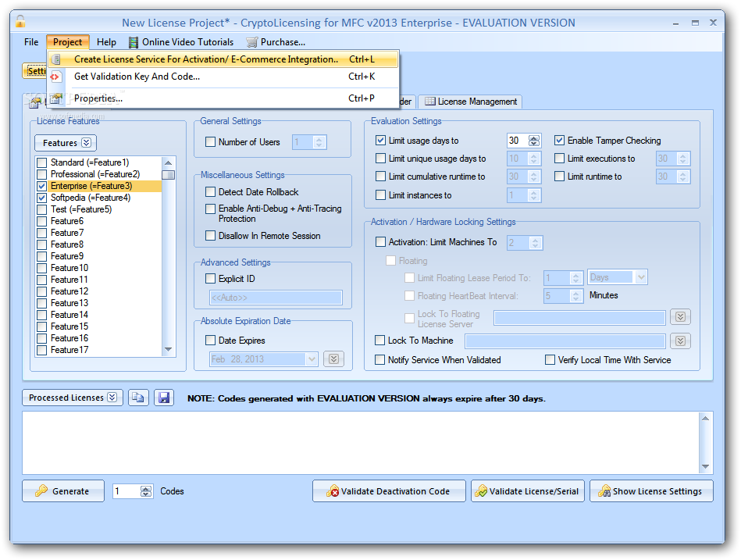Check the Standard (=Feature1) feature
741x560 pixels.
tap(42, 162)
